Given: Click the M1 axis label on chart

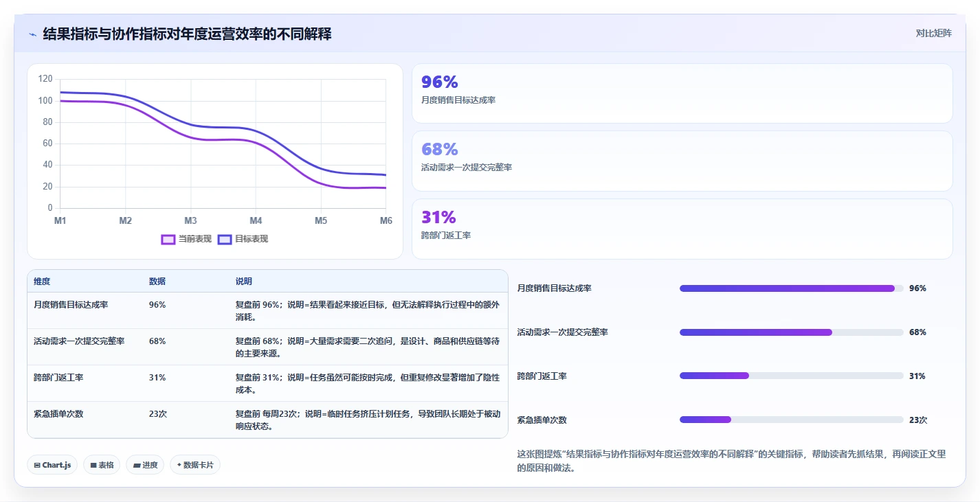Looking at the screenshot, I should pos(60,220).
